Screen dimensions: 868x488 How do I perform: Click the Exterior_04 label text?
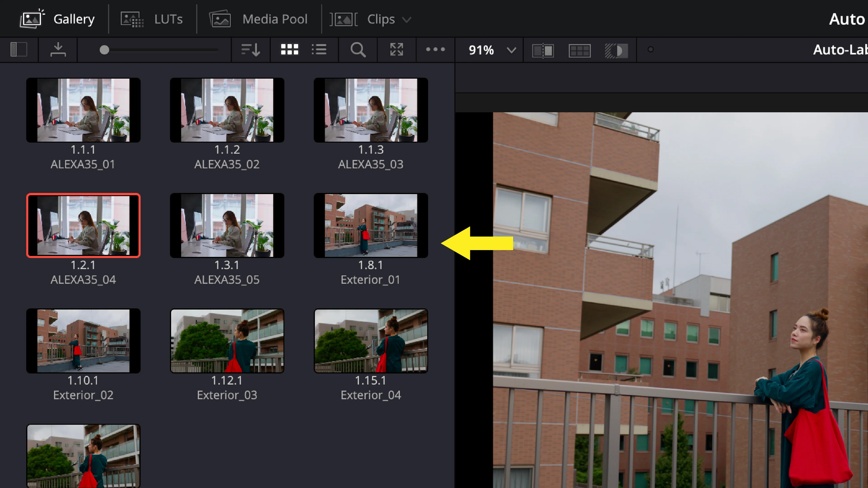tap(371, 395)
